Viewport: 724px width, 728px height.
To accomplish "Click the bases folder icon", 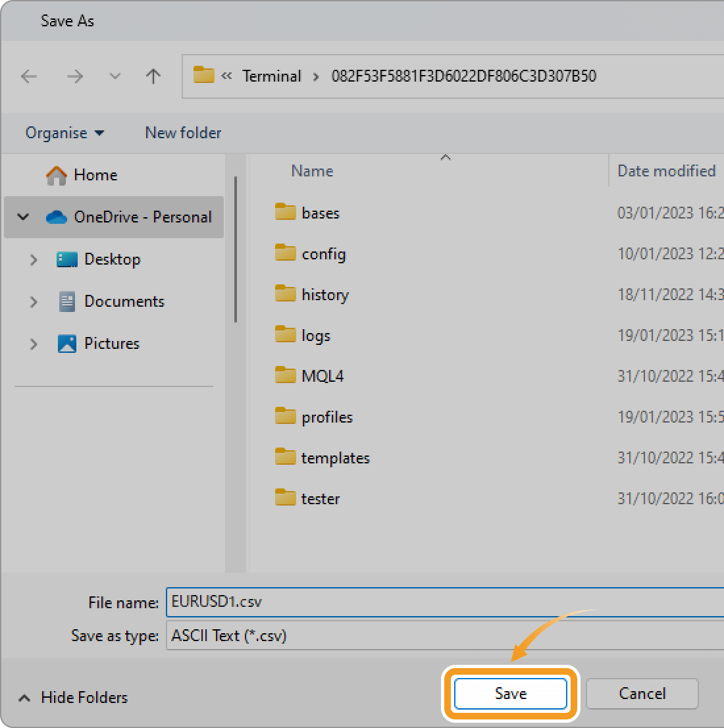I will tap(285, 212).
